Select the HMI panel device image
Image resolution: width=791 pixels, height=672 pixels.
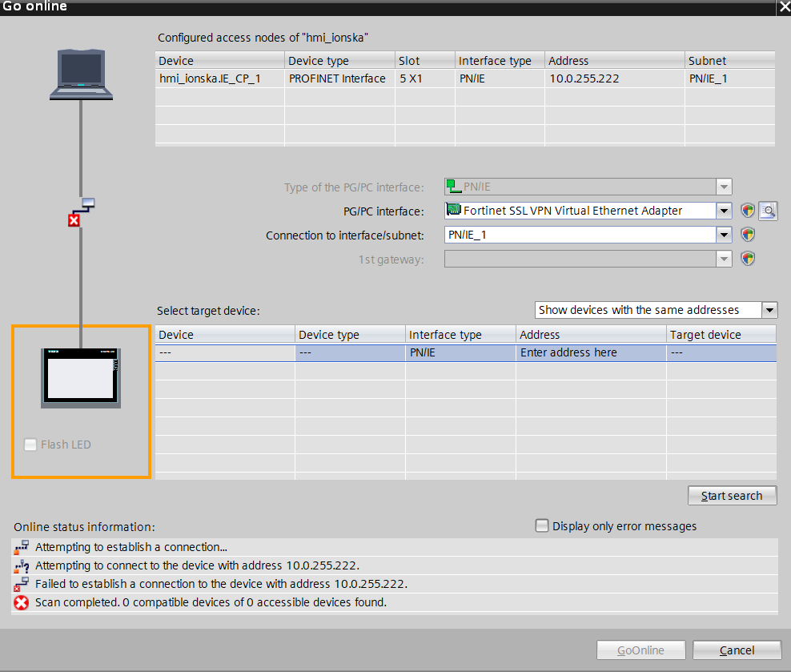point(81,377)
